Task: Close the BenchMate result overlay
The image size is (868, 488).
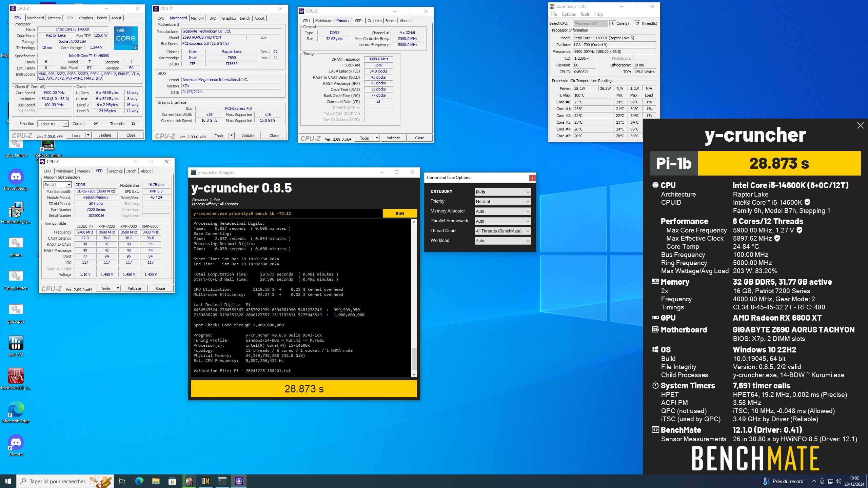Action: (860, 126)
